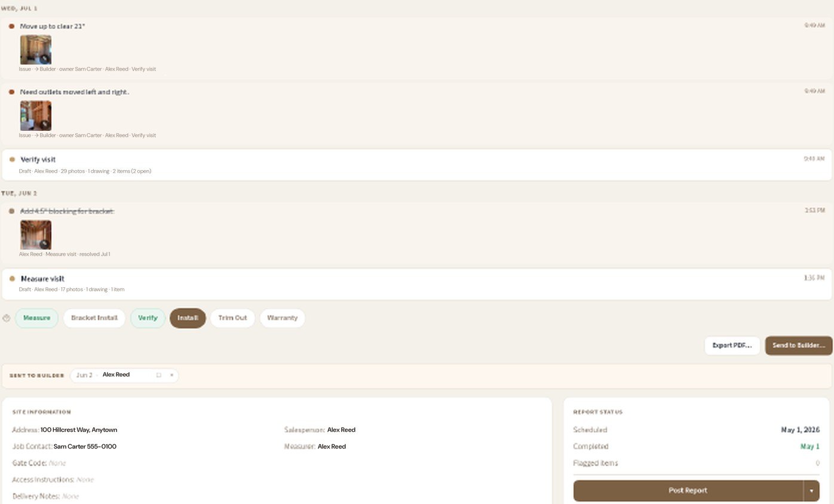Click the job contact 'Sam Carter 555-0100'
Screen dimensions: 834x504
(x=85, y=447)
